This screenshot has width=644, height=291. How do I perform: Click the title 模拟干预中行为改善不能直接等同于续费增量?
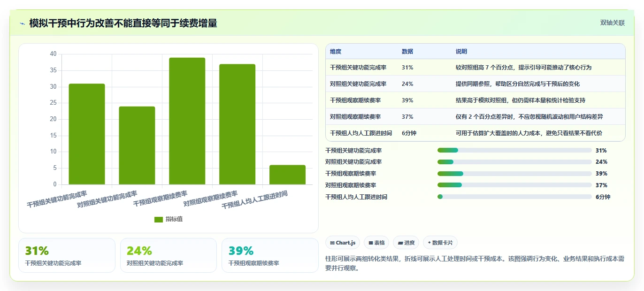point(123,23)
